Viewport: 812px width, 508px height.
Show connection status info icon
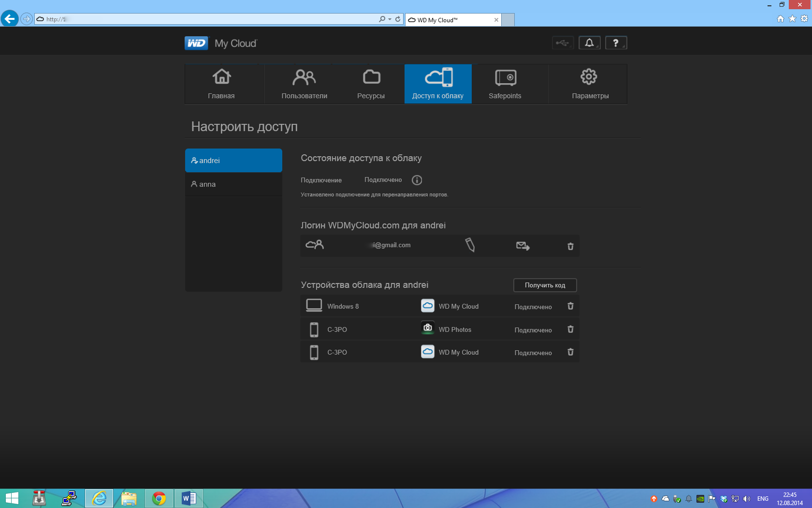click(417, 180)
